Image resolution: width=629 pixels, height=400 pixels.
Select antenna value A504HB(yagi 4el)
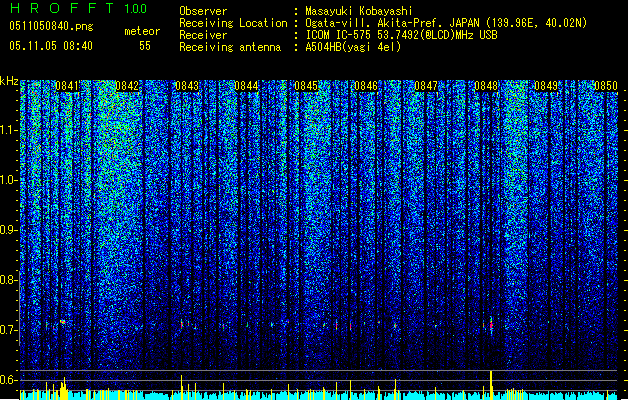(353, 47)
